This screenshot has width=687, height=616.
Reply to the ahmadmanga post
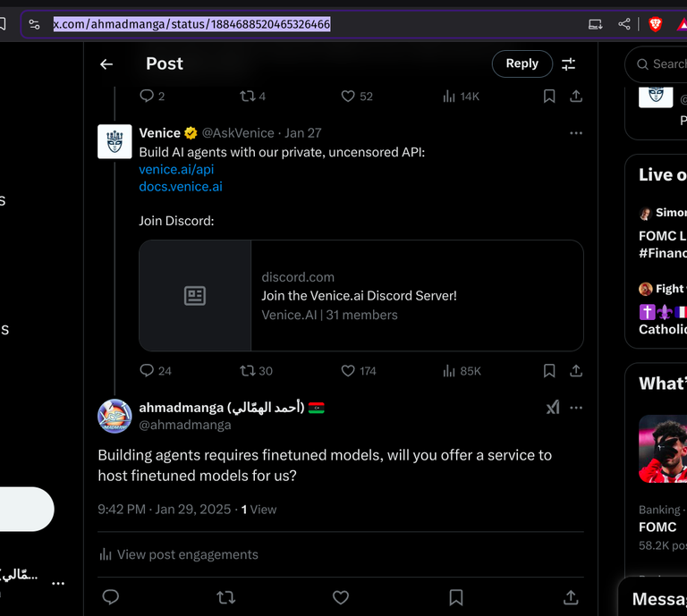pyautogui.click(x=110, y=597)
